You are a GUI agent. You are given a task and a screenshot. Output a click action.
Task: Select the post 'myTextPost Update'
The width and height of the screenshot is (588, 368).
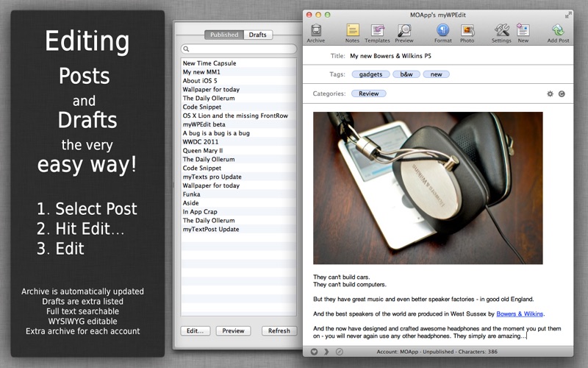click(239, 229)
